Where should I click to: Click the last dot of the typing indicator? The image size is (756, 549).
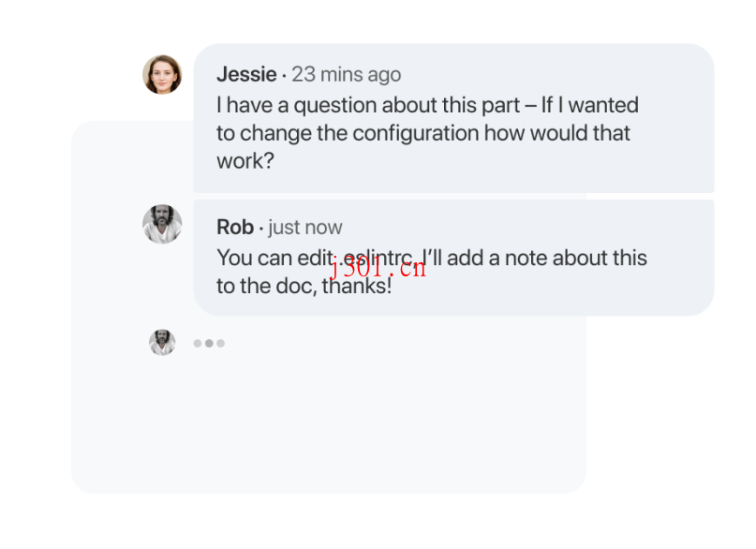pyautogui.click(x=220, y=343)
